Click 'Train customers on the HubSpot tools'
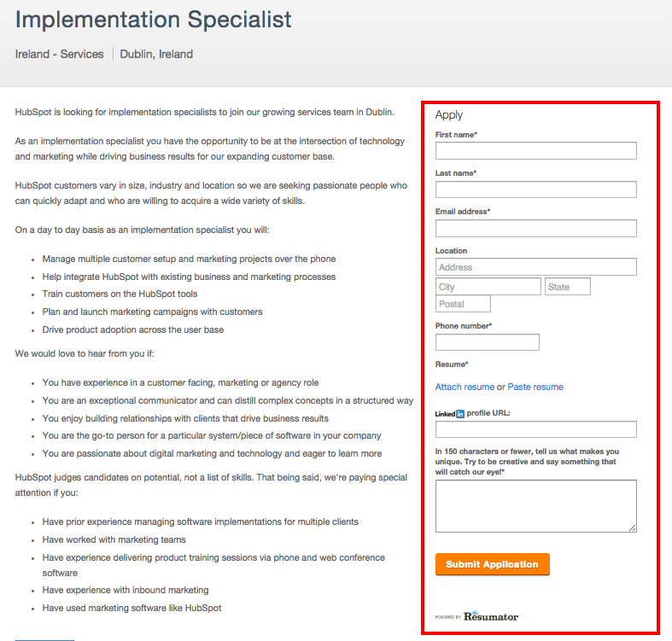The width and height of the screenshot is (672, 641). (x=120, y=294)
